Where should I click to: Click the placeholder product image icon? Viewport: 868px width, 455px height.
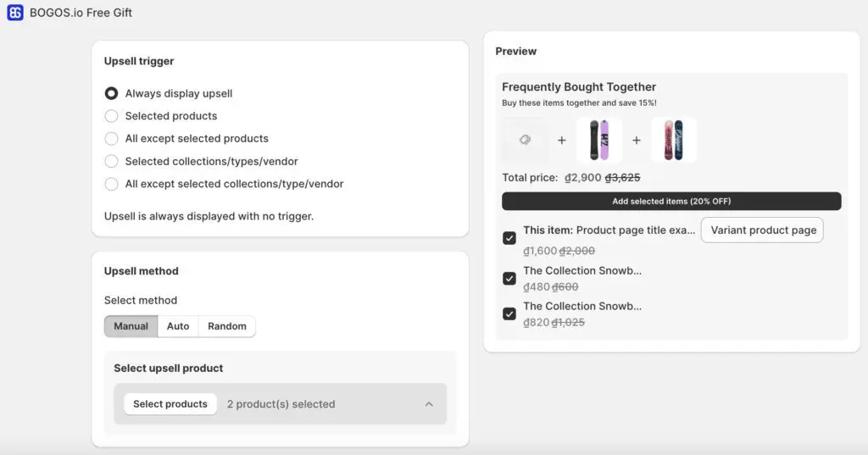click(524, 140)
